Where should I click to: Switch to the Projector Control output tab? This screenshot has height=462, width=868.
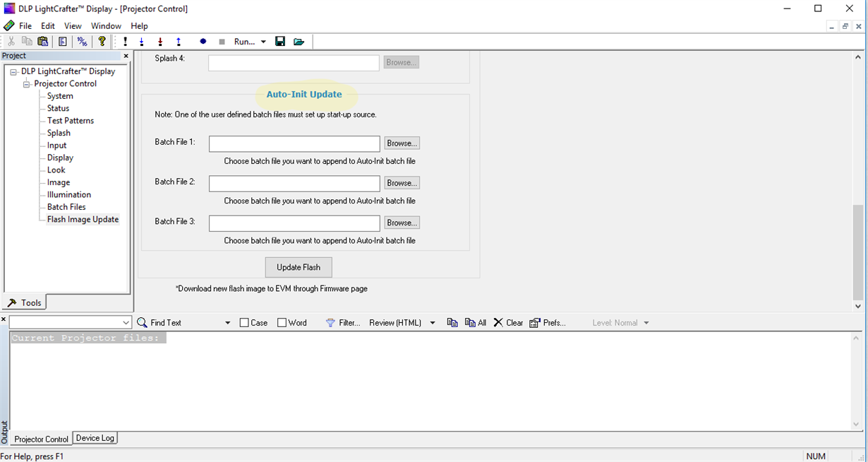point(41,439)
